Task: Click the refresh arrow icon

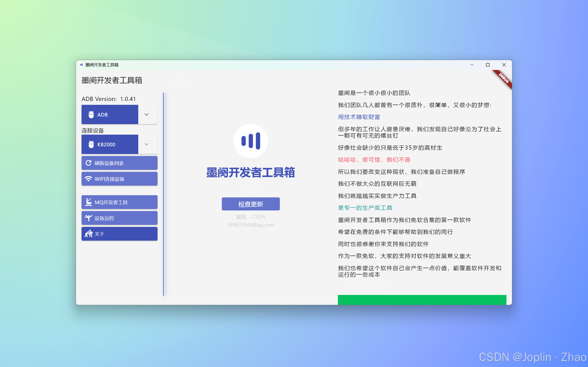Action: (88, 163)
